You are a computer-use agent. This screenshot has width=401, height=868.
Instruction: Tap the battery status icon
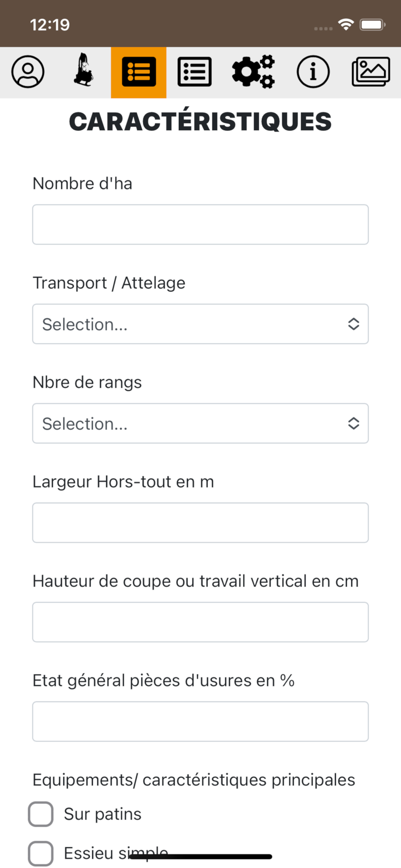(x=372, y=25)
